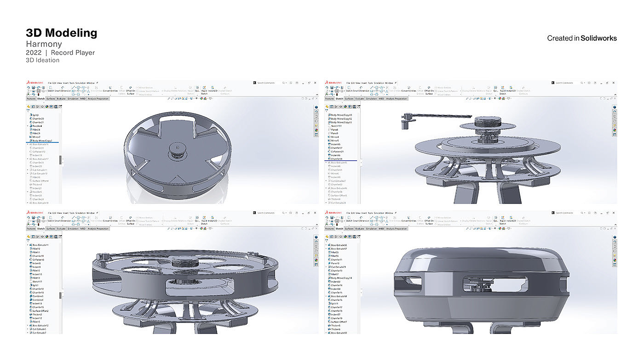Click the SolidWorks logo in the domed-cover window
This screenshot has width=644, height=362.
coord(333,213)
